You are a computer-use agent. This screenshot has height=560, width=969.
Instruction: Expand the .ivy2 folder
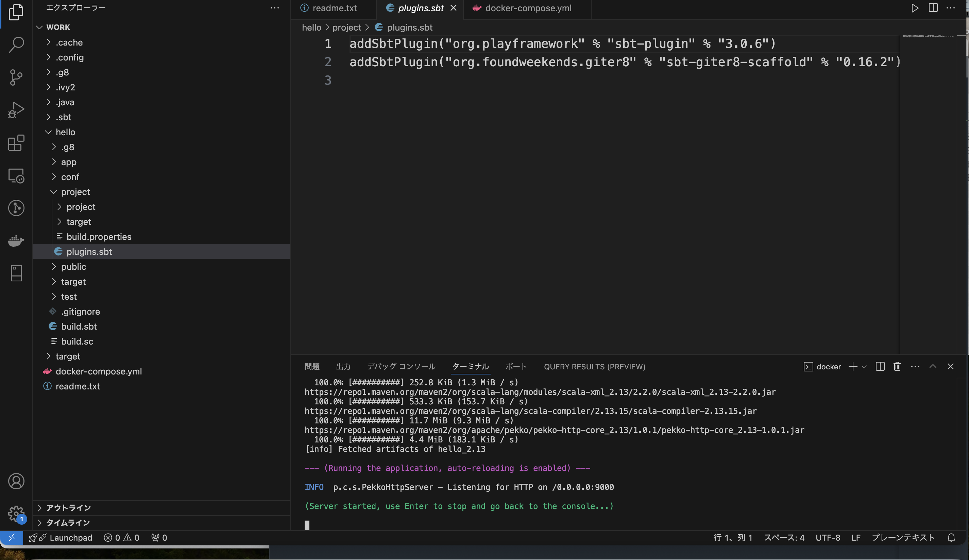(x=161, y=87)
